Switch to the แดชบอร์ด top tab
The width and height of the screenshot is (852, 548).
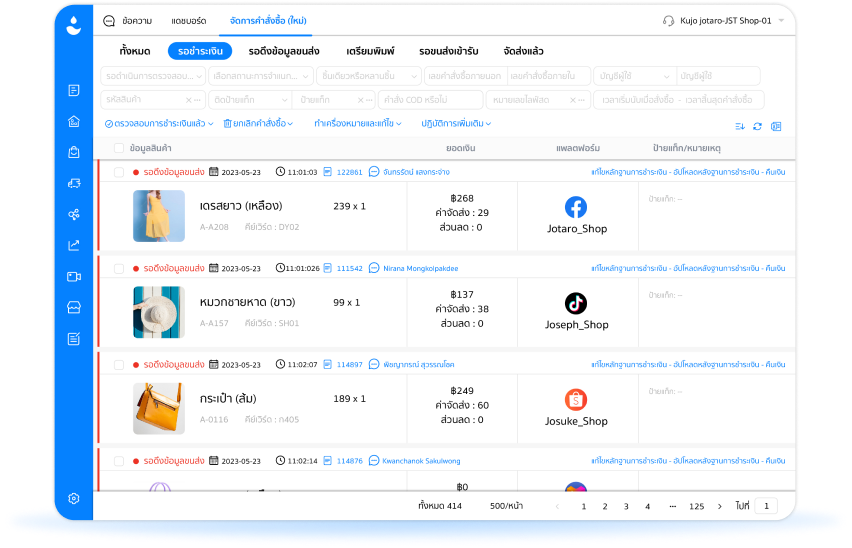point(189,21)
